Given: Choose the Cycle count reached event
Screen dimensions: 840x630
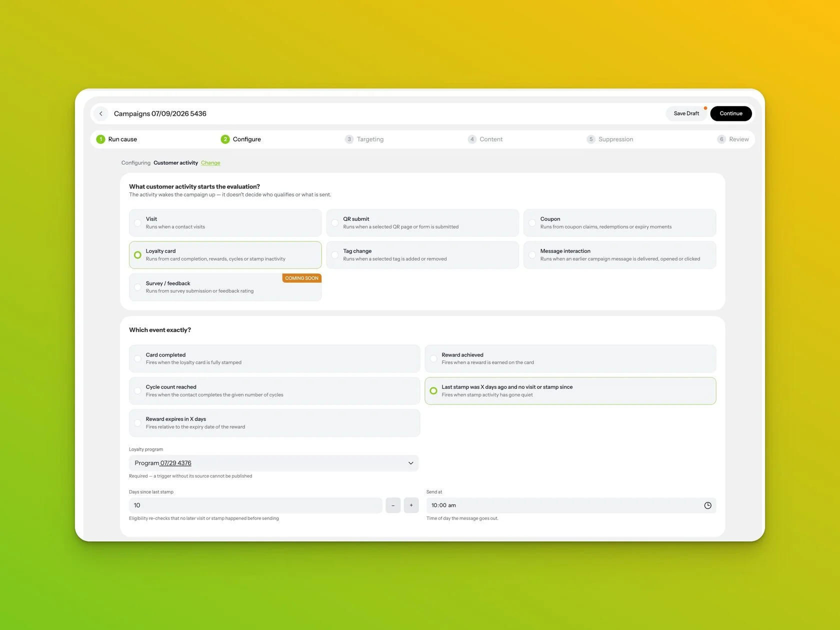Looking at the screenshot, I should pos(274,391).
